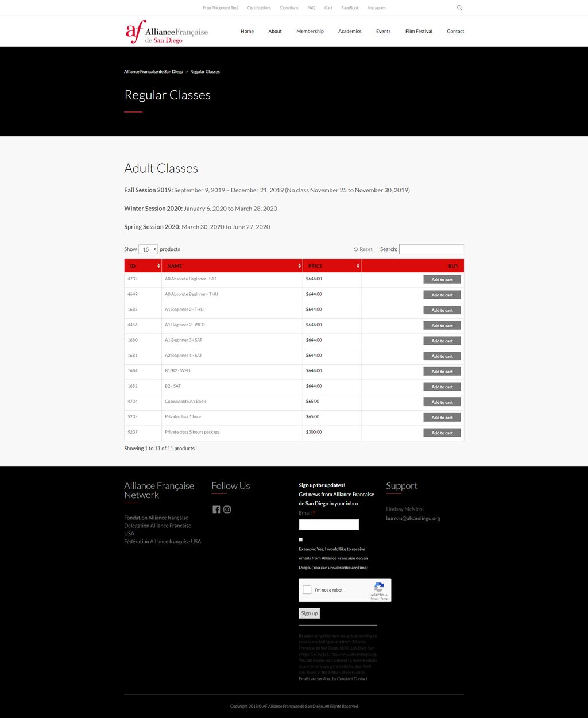Open the Donations top link

(x=289, y=8)
